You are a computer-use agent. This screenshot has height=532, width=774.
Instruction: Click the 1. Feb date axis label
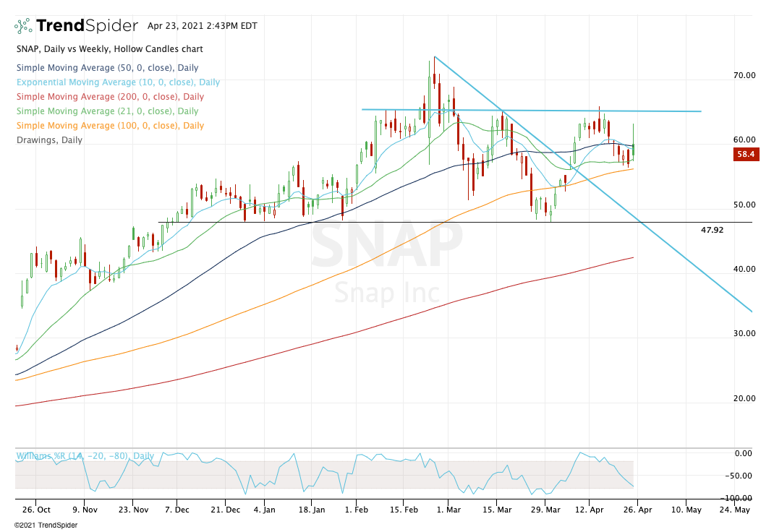point(357,510)
